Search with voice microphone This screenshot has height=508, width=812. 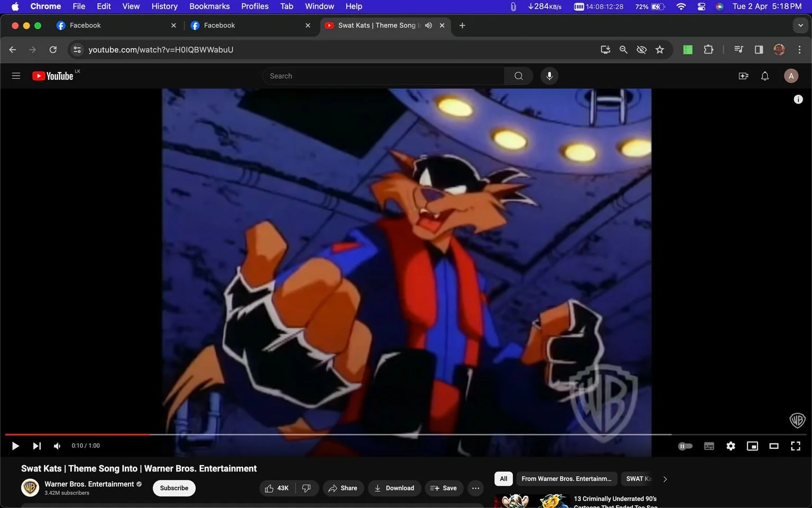click(x=549, y=76)
